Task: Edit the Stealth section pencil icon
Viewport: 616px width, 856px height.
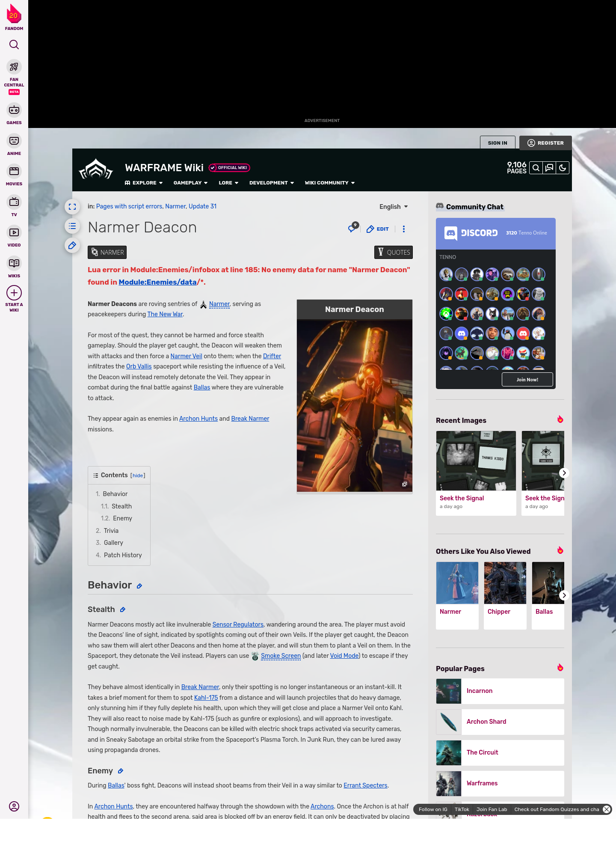Action: [x=123, y=609]
